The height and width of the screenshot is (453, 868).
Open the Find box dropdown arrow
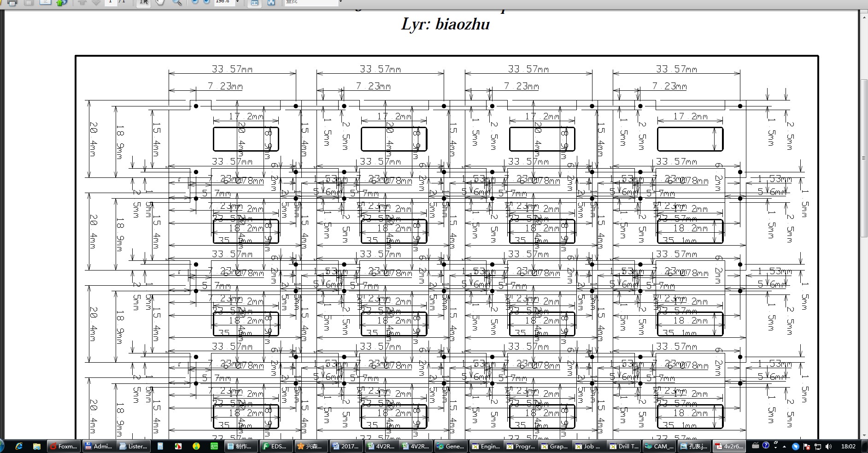[x=340, y=2]
